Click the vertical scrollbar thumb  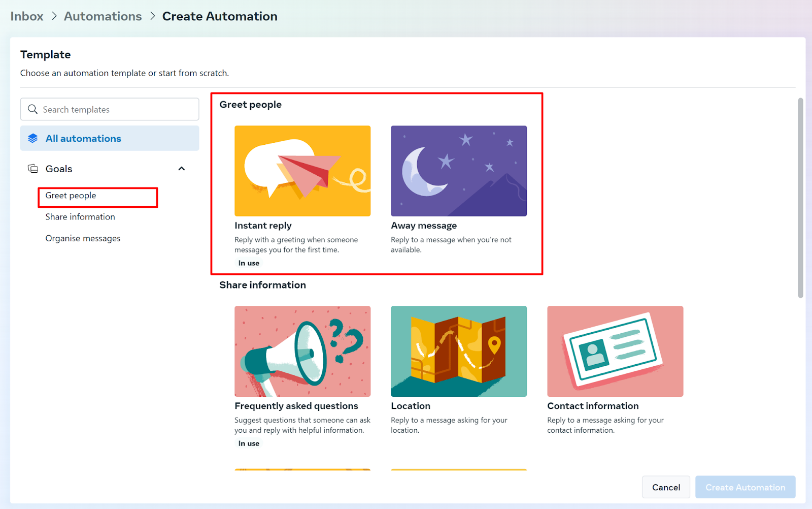tap(800, 198)
